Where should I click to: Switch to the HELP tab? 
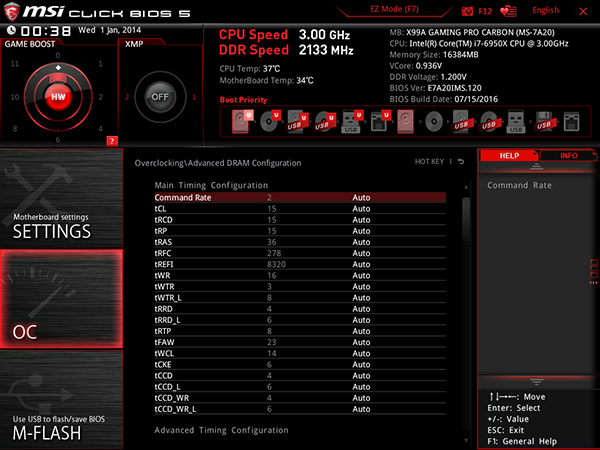pyautogui.click(x=509, y=155)
